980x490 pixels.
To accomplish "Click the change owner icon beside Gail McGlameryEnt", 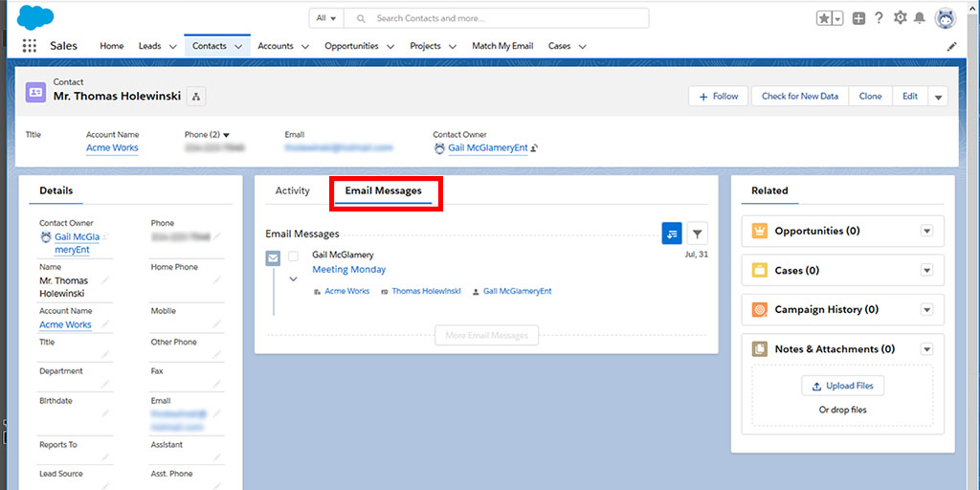I will pyautogui.click(x=535, y=148).
